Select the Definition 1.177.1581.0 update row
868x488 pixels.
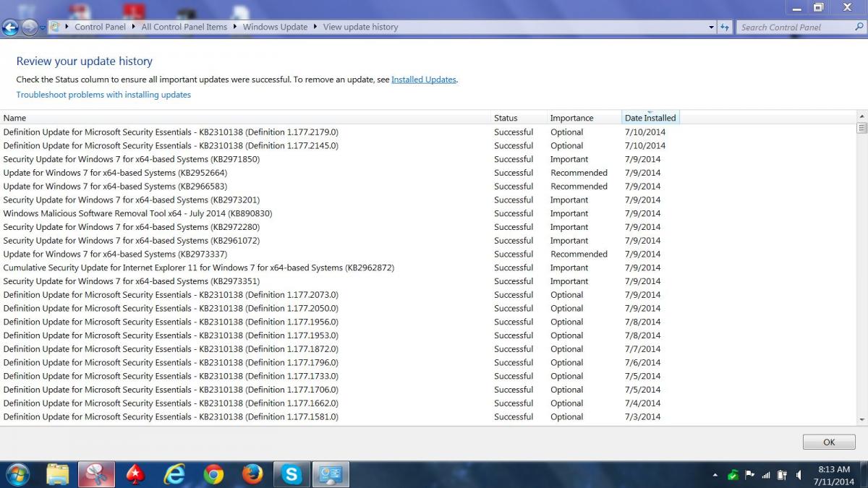[x=428, y=416]
